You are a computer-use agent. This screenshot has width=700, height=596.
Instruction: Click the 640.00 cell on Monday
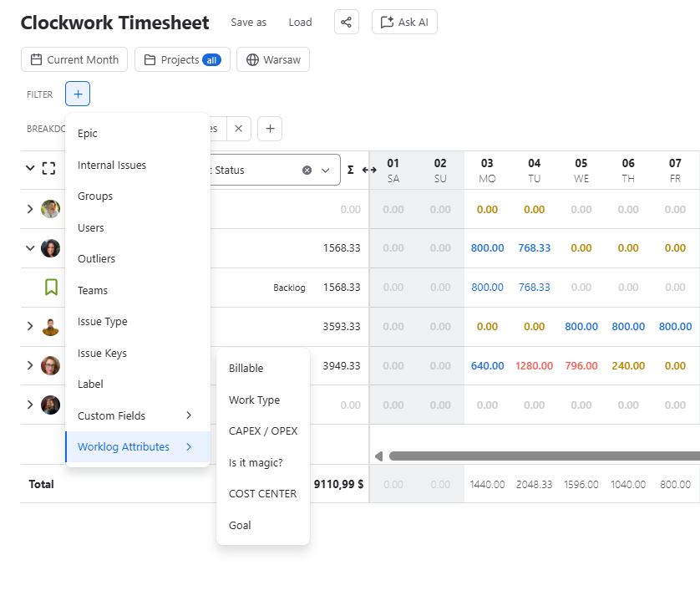pos(488,366)
